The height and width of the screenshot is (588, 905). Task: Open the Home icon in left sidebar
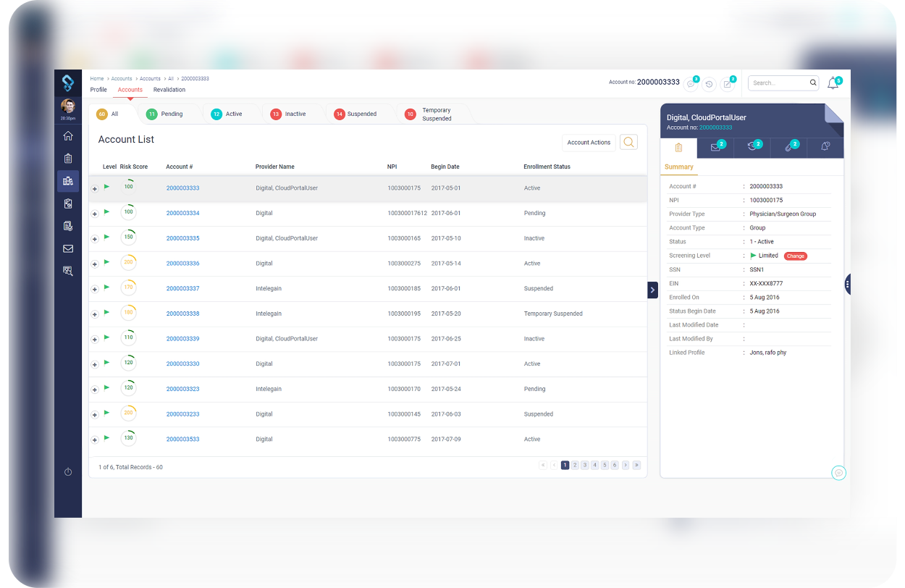(68, 135)
